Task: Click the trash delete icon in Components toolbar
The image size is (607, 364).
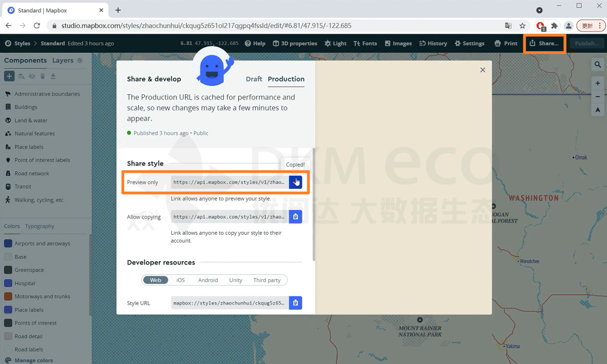Action: 43,76
